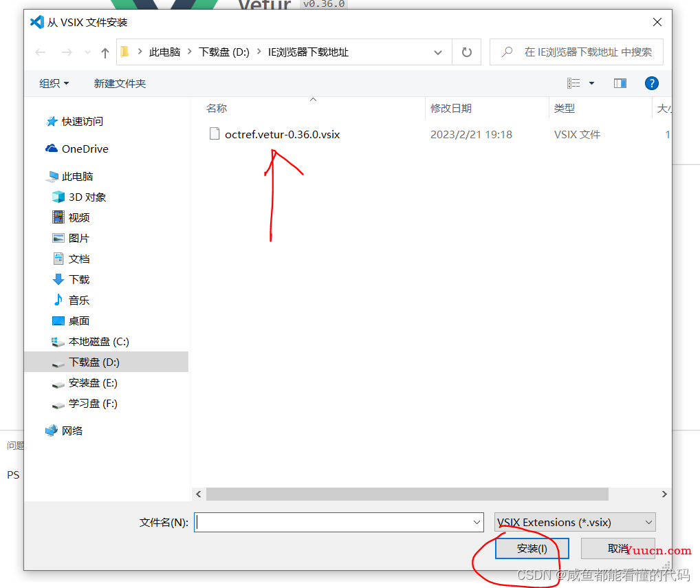The width and height of the screenshot is (700, 588).
Task: Close the 从 VSIX 文件安装 dialog
Action: pyautogui.click(x=657, y=22)
